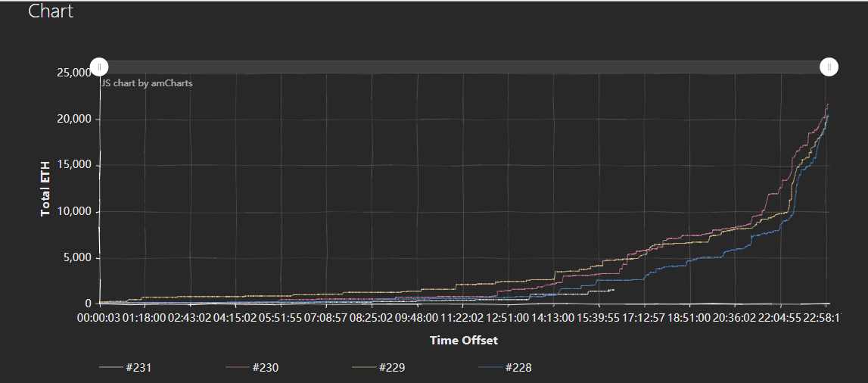868x383 pixels.
Task: Click the Total ETH axis title
Action: tap(45, 188)
